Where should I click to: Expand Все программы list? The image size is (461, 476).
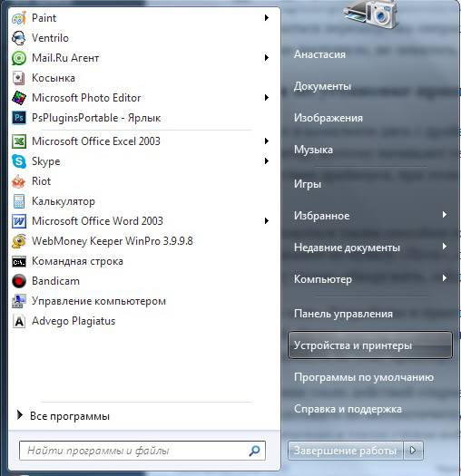point(64,416)
